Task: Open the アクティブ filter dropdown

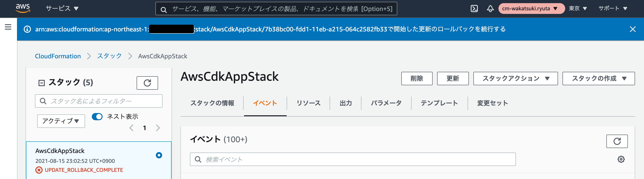Action: pos(61,121)
